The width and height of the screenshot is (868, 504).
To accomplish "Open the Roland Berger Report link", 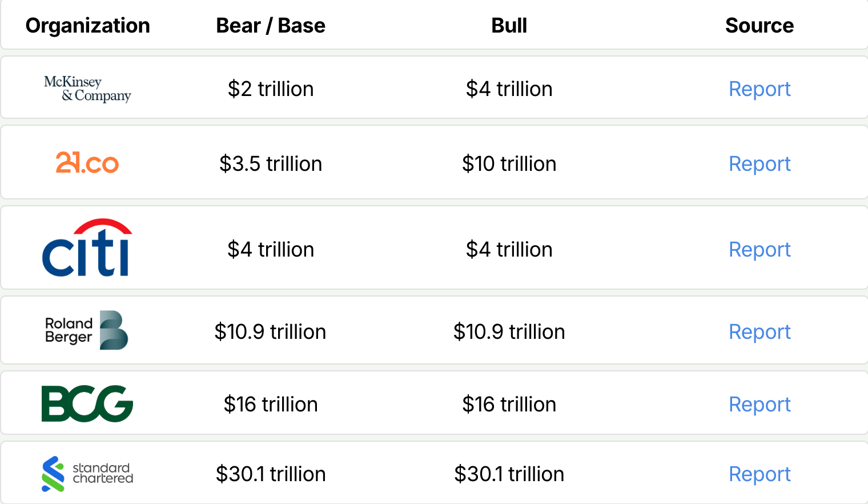I will [759, 332].
